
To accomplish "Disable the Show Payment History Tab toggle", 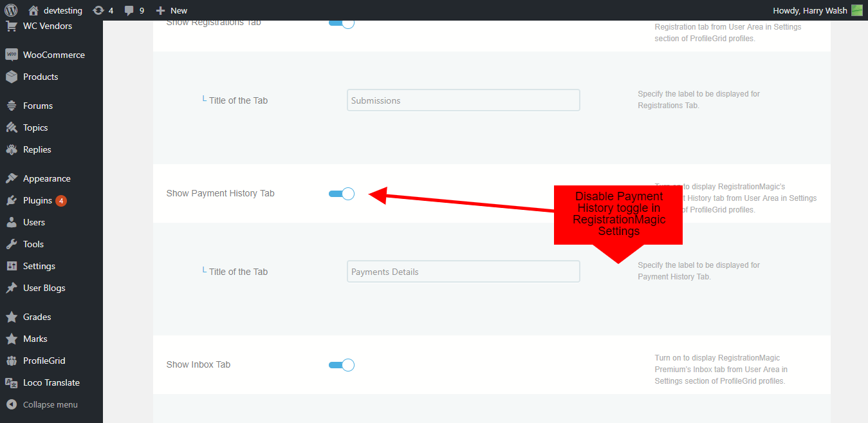I will point(342,193).
